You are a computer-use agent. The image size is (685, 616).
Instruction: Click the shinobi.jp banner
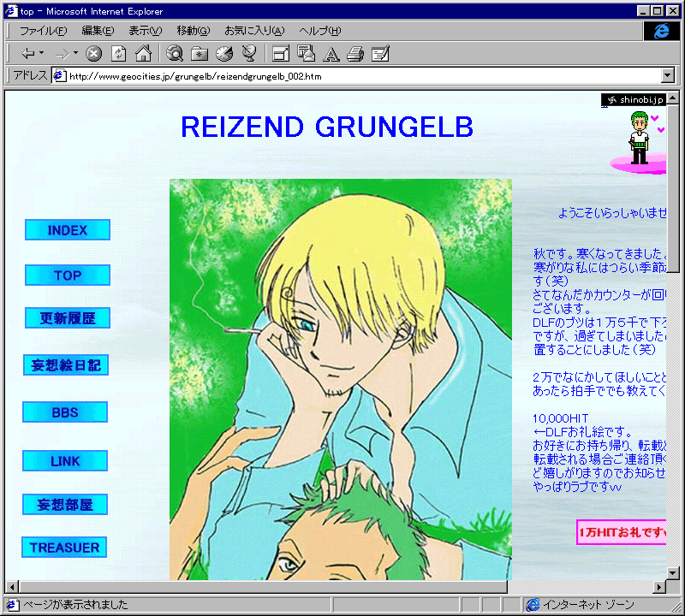634,100
